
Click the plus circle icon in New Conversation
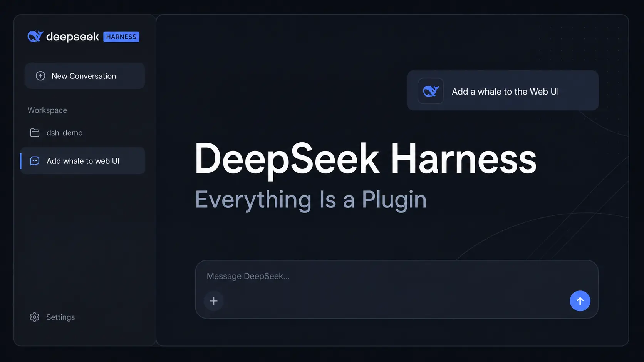40,76
